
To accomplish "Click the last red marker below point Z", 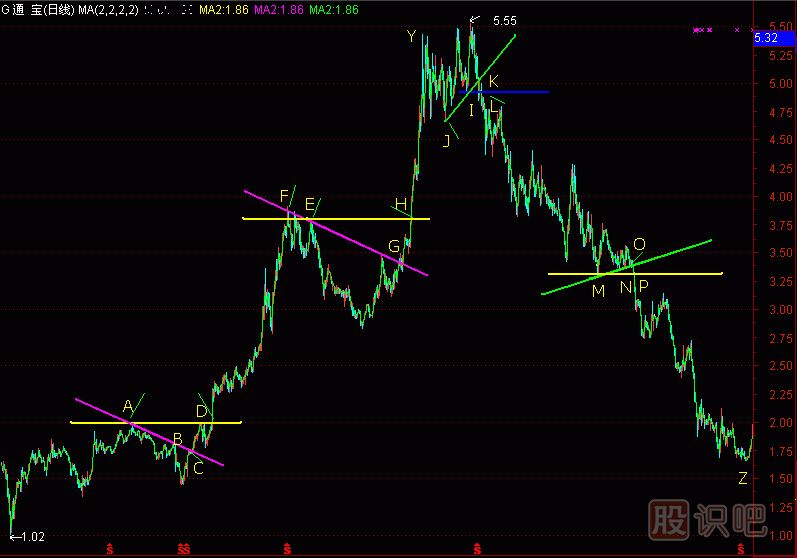I will click(x=740, y=549).
